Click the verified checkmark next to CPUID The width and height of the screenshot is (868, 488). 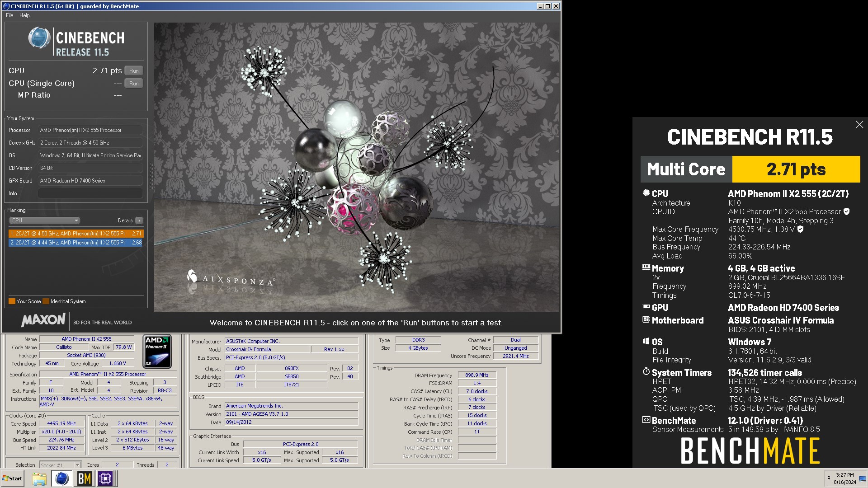tap(847, 211)
